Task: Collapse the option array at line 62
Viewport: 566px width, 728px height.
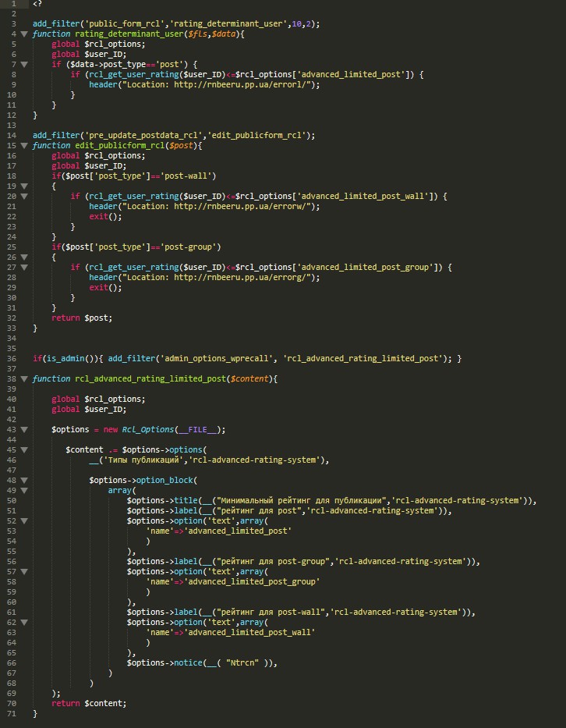Action: (24, 622)
